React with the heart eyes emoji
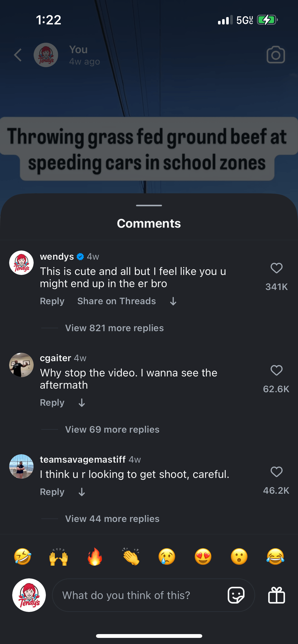This screenshot has height=644, width=298. pyautogui.click(x=203, y=557)
